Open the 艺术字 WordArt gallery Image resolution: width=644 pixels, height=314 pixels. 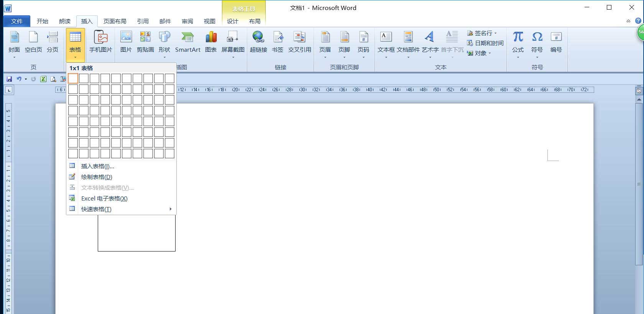click(430, 44)
